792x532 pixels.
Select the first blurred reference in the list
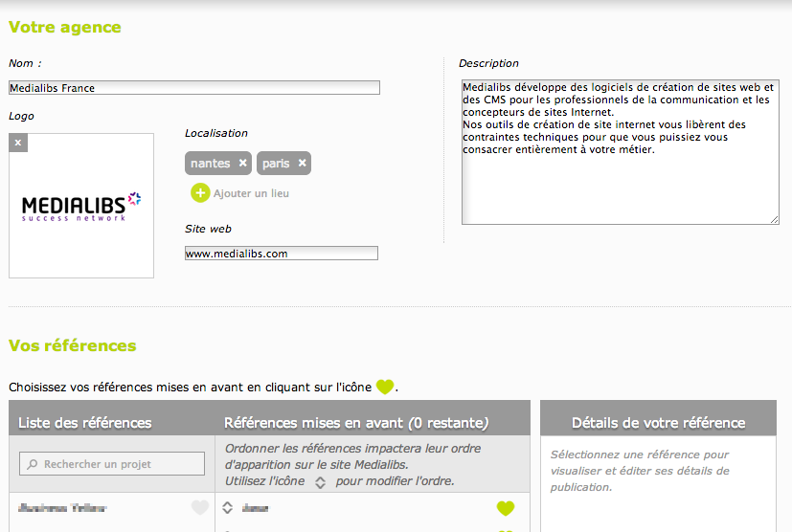(x=62, y=508)
